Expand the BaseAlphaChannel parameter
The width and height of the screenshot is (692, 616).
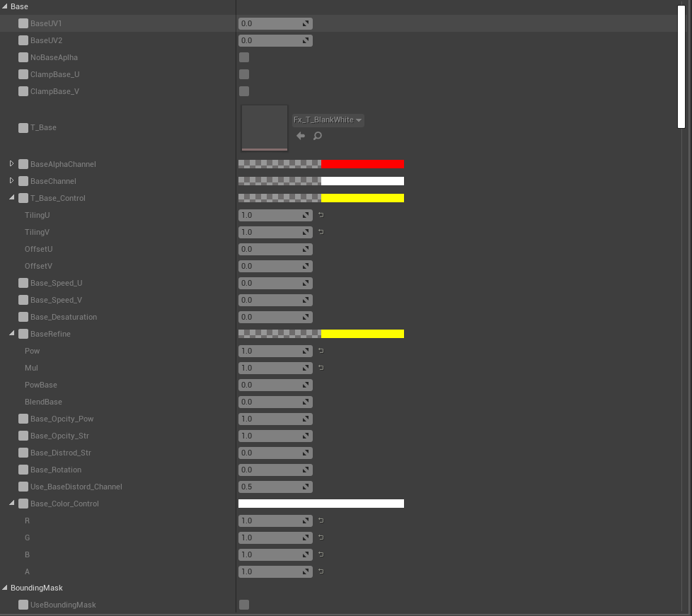pos(12,163)
